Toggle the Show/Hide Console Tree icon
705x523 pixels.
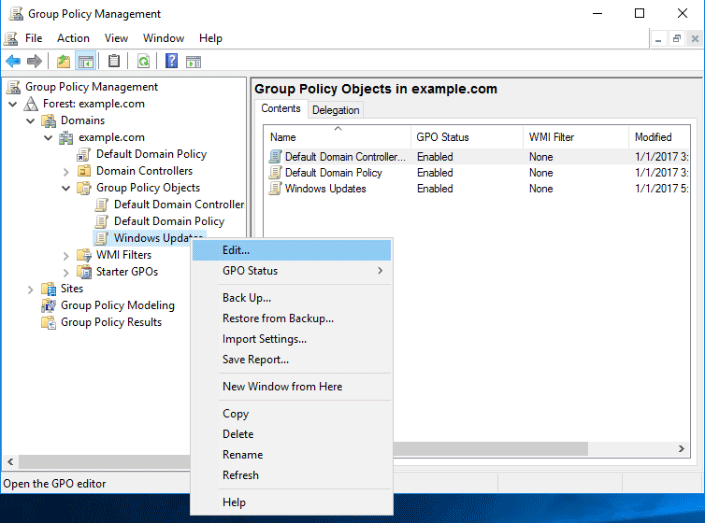point(85,61)
